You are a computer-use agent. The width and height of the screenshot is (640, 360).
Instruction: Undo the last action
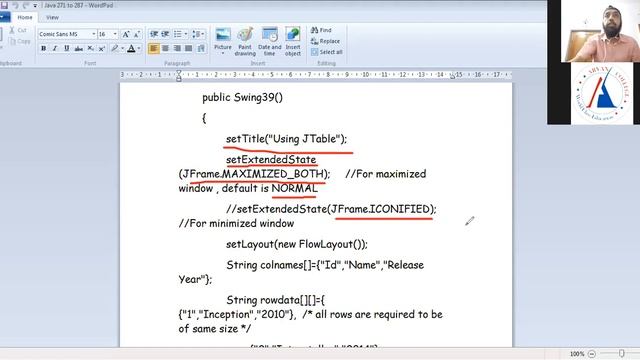pyautogui.click(x=16, y=5)
